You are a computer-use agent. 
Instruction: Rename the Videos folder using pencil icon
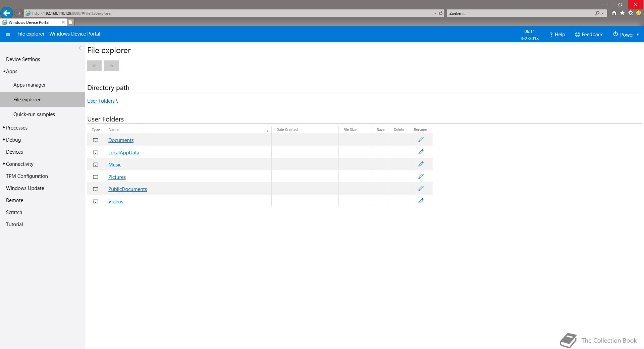coord(421,201)
